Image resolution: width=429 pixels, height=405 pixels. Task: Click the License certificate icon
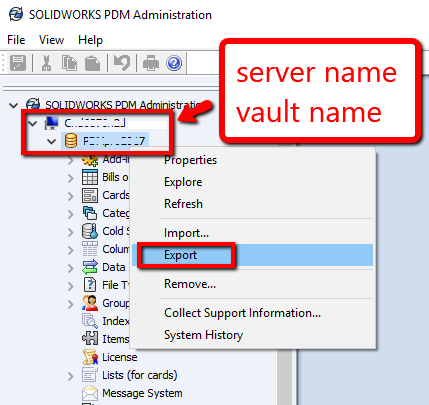[90, 357]
